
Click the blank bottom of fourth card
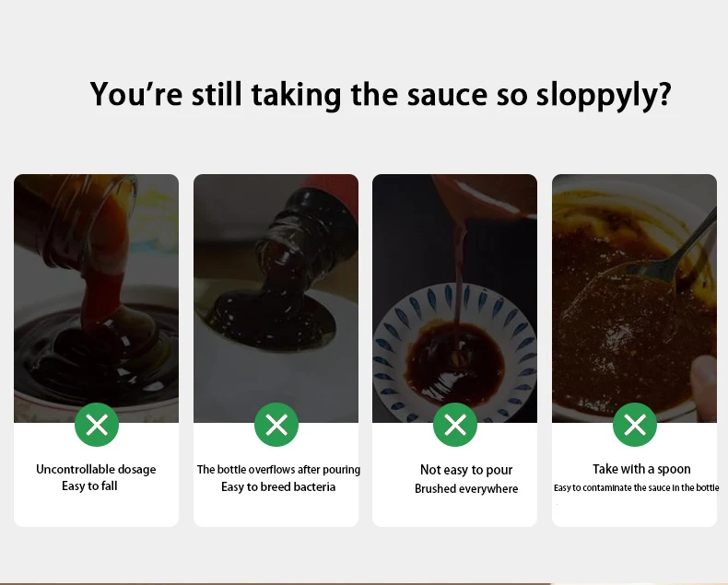point(634,510)
